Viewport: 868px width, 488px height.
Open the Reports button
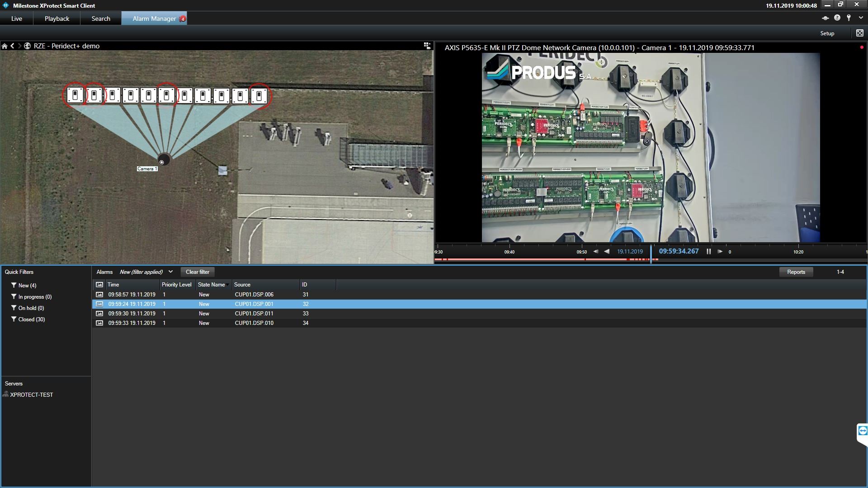(x=796, y=272)
